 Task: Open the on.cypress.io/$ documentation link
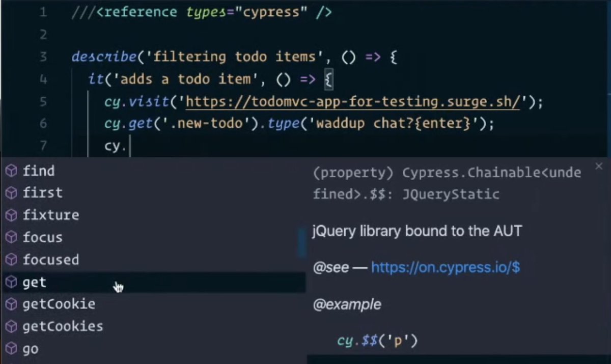point(446,267)
